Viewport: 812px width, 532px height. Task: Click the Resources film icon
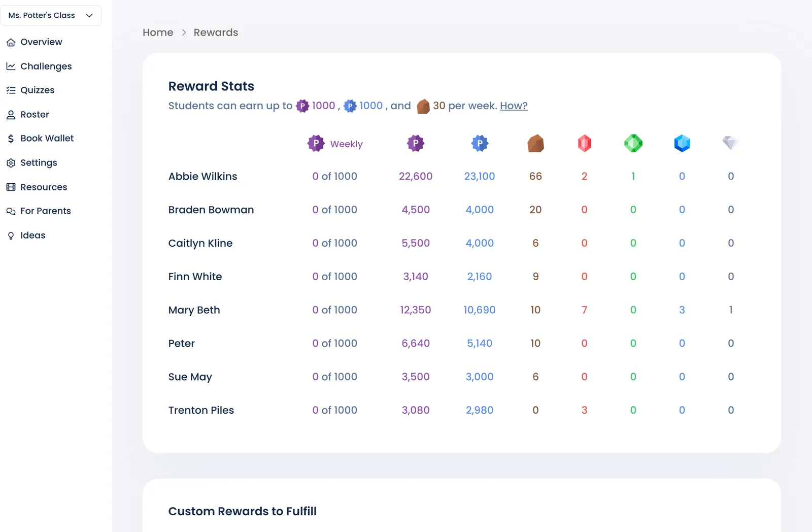tap(11, 187)
